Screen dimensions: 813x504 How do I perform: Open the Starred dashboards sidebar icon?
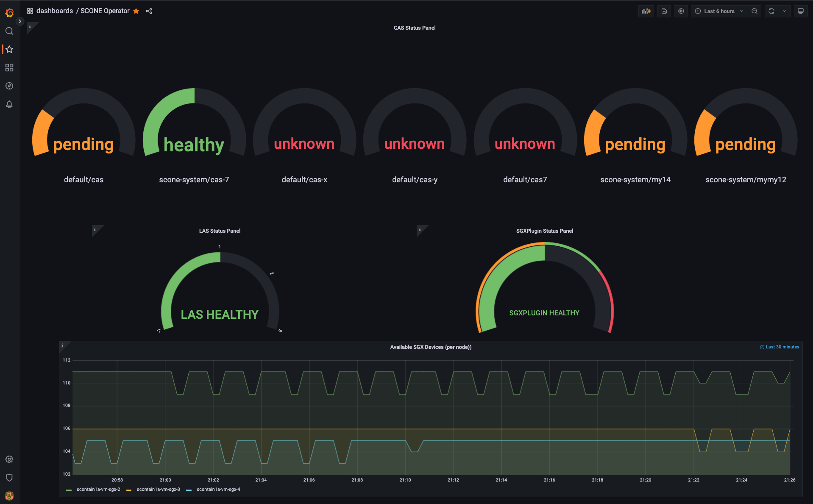pos(9,49)
